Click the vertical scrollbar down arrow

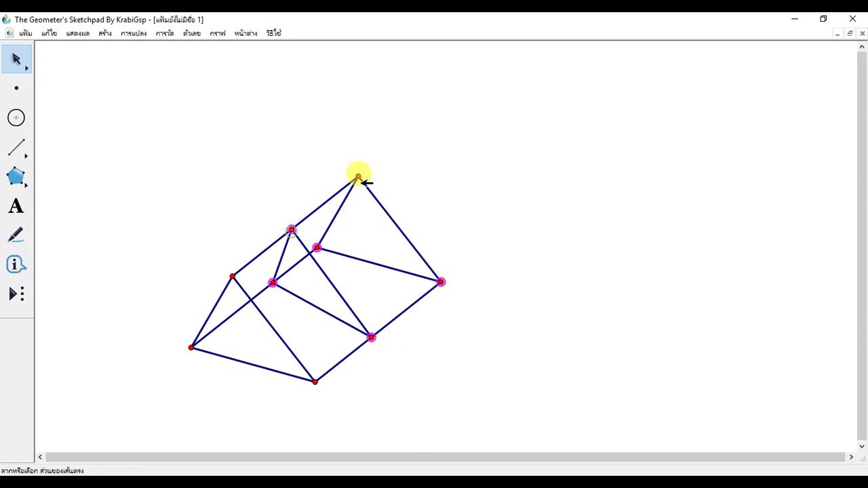(x=862, y=446)
